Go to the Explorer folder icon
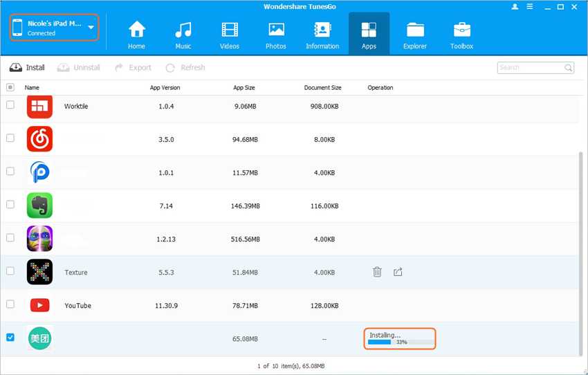 tap(416, 35)
